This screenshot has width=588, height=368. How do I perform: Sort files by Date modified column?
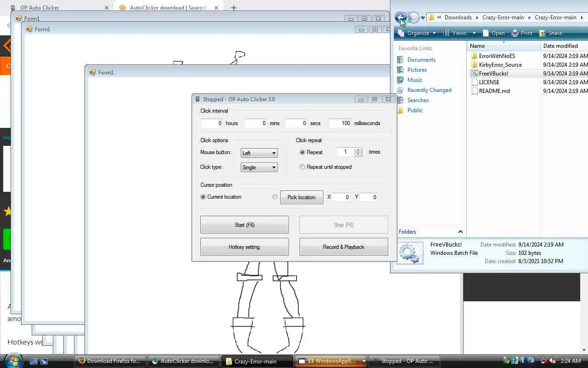[x=564, y=46]
